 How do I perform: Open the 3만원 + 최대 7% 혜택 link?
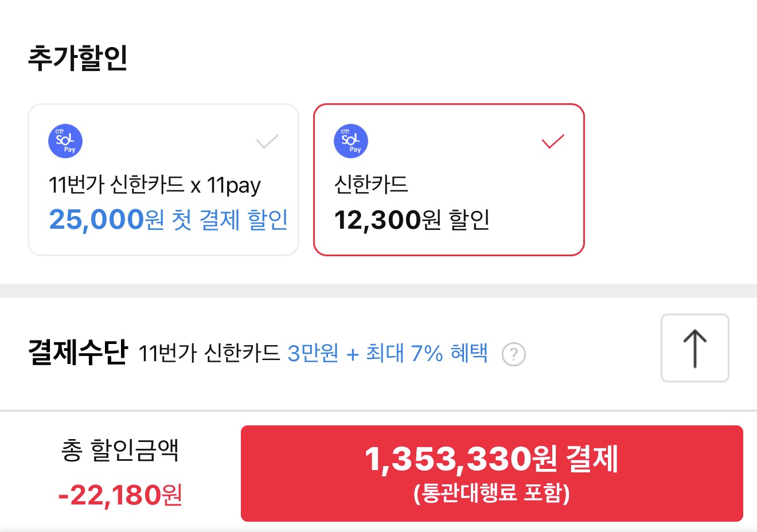(x=388, y=353)
